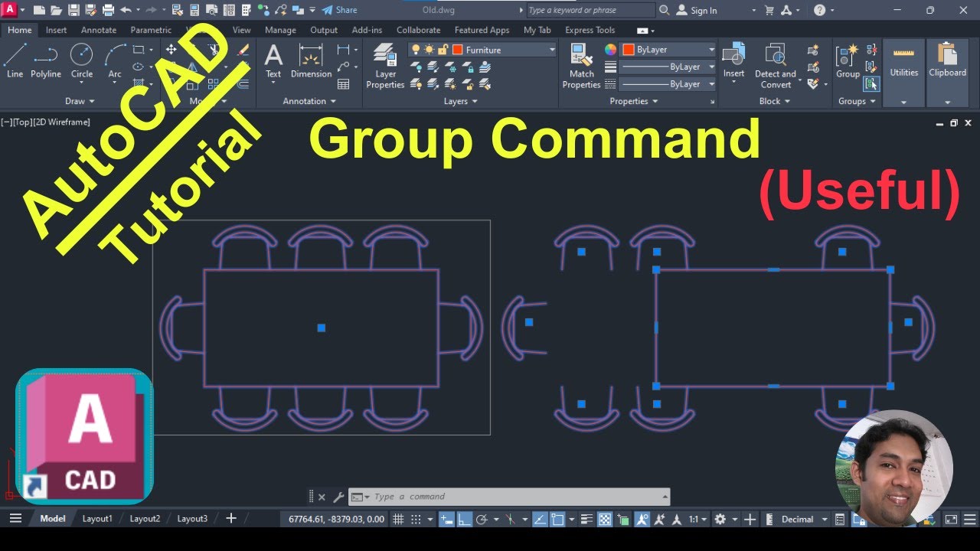Select the Polyline tool
The height and width of the screenshot is (551, 980).
coord(46,61)
